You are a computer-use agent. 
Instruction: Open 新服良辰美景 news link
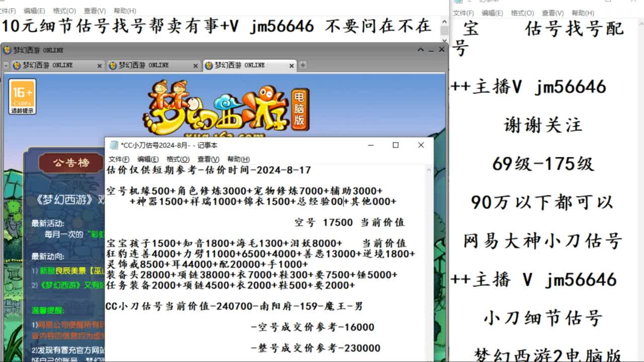72,271
